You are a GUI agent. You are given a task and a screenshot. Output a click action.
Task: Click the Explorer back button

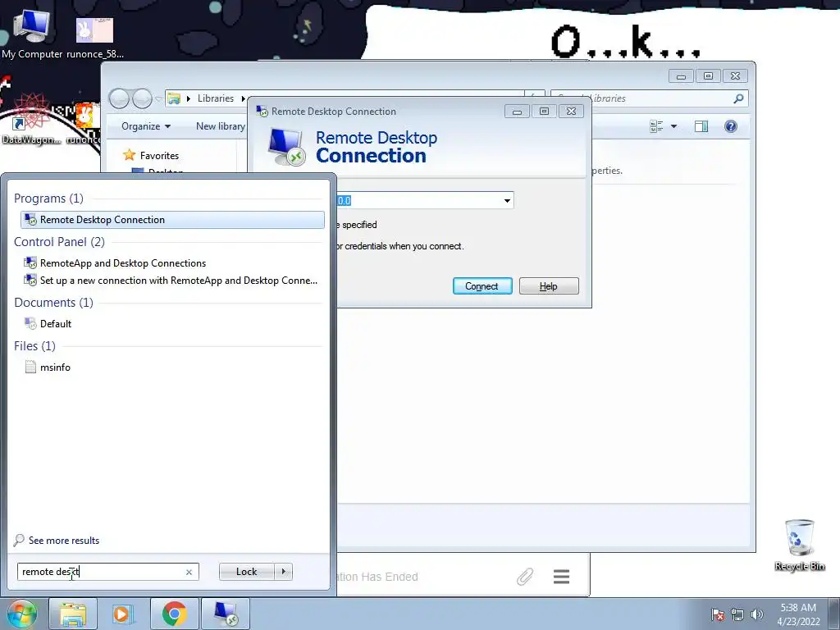click(x=120, y=98)
